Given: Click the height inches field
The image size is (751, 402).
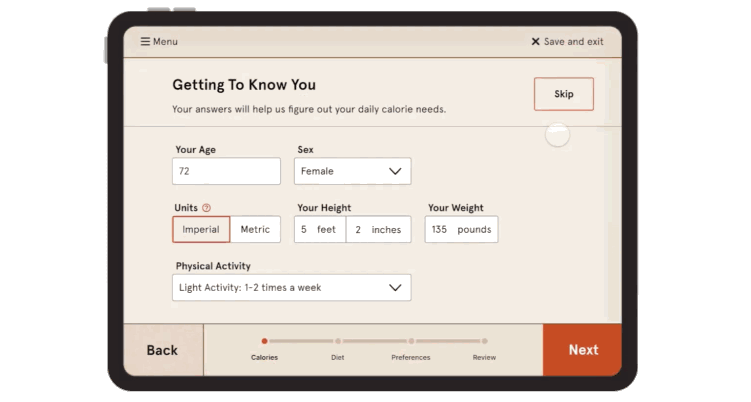Looking at the screenshot, I should click(x=378, y=230).
